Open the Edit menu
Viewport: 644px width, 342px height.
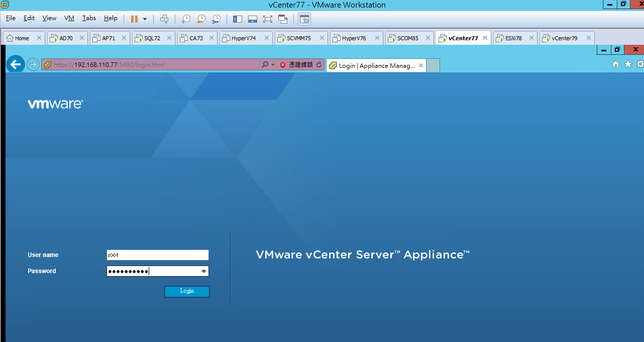point(29,18)
